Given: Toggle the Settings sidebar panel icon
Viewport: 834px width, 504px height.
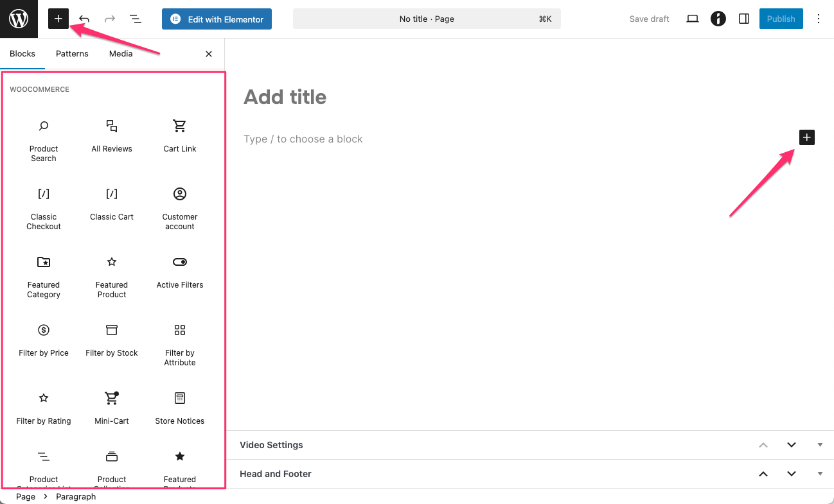Looking at the screenshot, I should [x=743, y=19].
